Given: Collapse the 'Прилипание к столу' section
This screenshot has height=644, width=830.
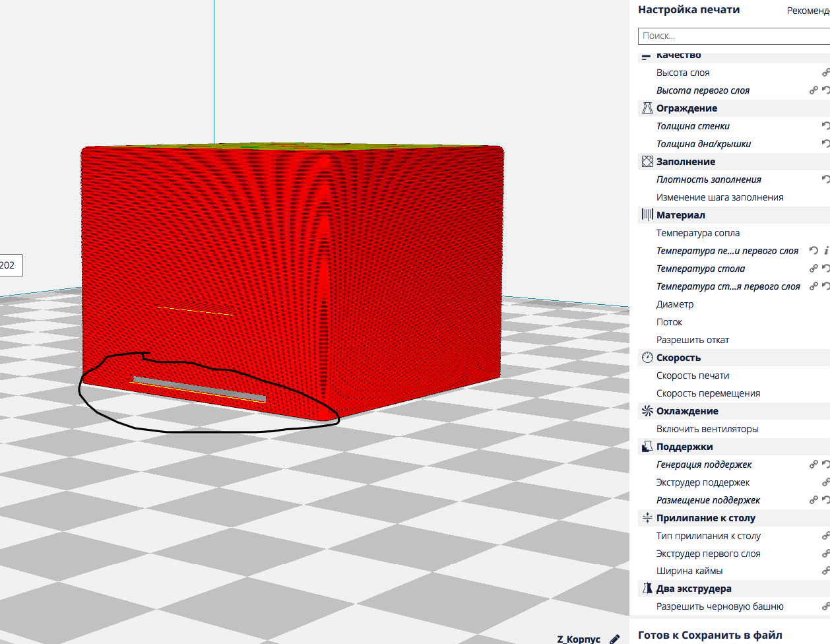Looking at the screenshot, I should 705,518.
